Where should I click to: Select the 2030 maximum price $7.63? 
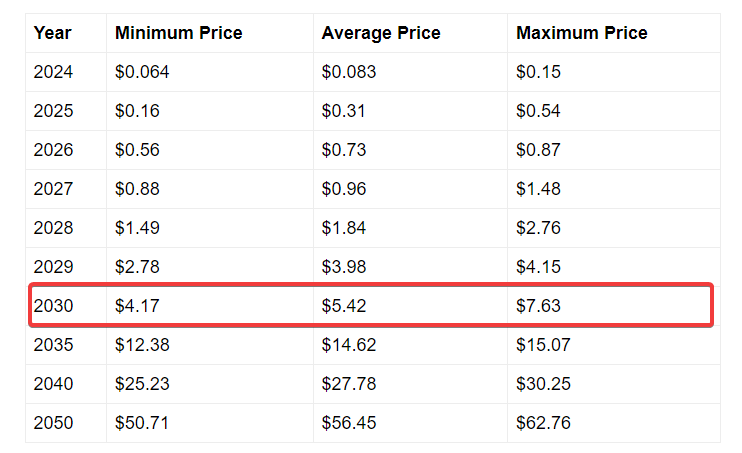coord(538,306)
